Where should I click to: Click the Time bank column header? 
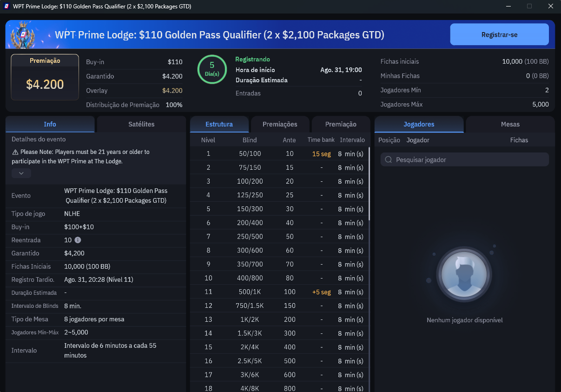click(321, 140)
